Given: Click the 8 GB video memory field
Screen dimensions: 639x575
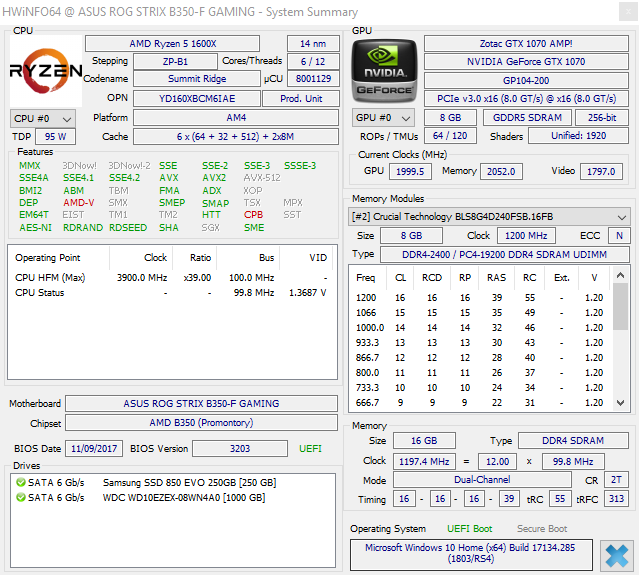Looking at the screenshot, I should tap(450, 118).
